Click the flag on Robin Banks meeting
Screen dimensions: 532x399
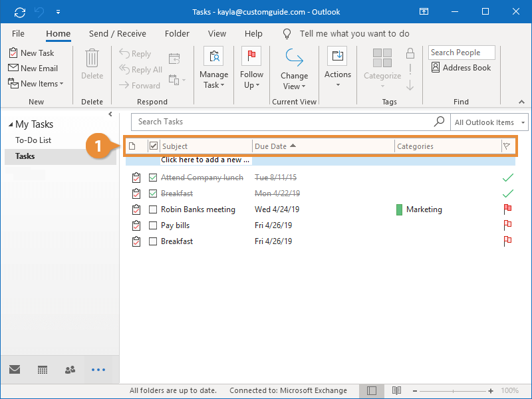coord(507,209)
